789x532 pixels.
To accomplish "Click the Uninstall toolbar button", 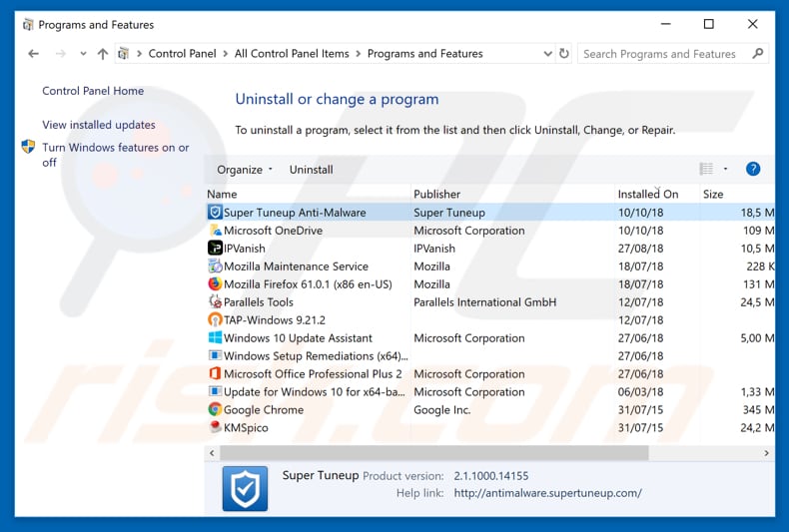I will (311, 170).
